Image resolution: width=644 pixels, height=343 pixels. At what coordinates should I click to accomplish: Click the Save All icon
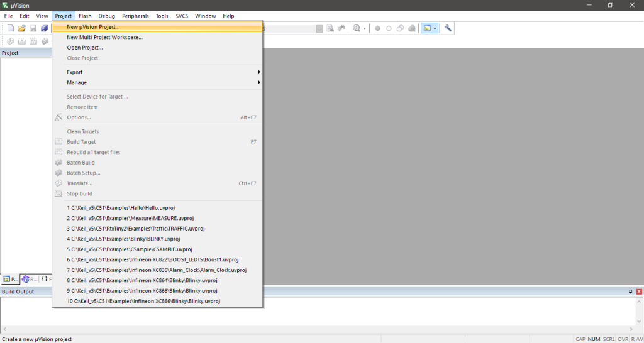[x=44, y=28]
